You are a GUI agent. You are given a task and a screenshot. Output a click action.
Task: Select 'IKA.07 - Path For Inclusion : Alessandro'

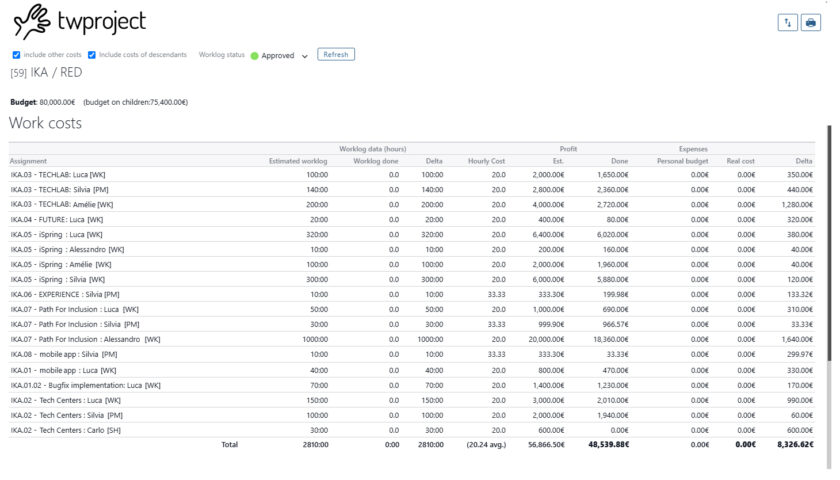tap(411, 340)
